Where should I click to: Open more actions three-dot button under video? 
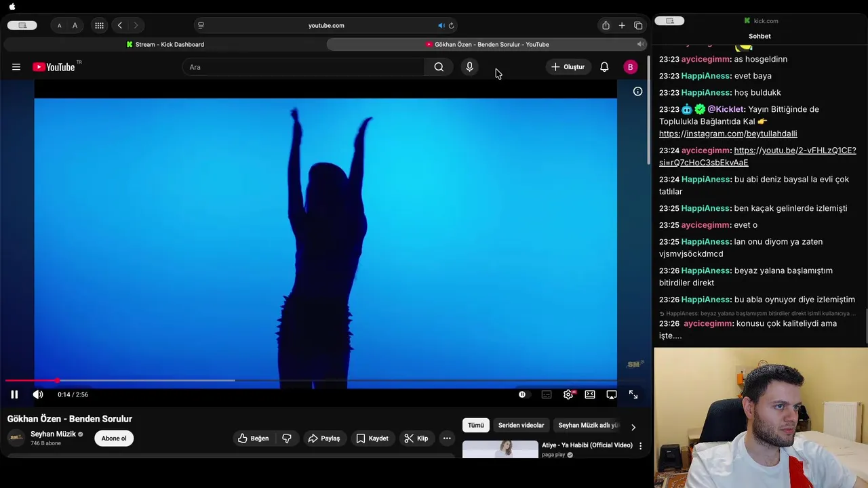coord(447,439)
